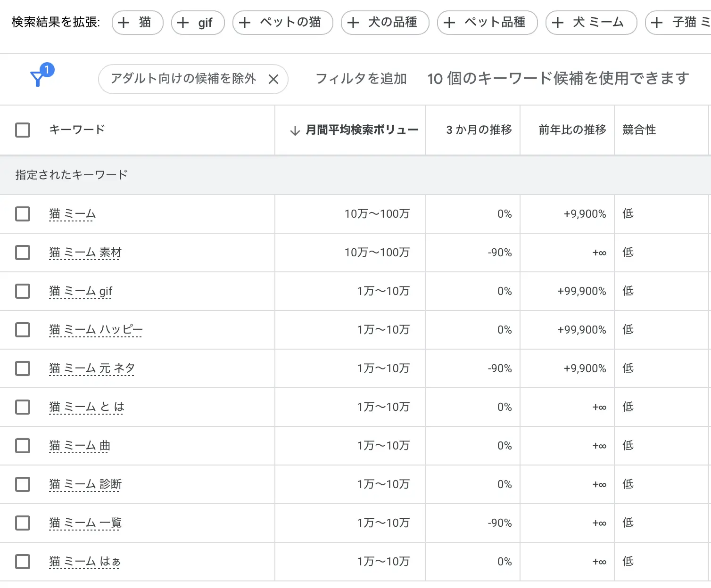The width and height of the screenshot is (711, 588).
Task: Add gif to broaden search results
Action: [198, 23]
